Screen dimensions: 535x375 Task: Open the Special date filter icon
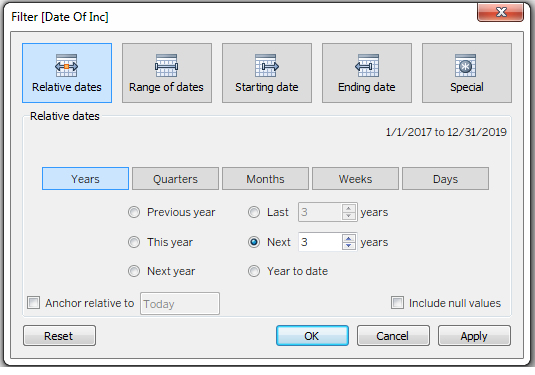[x=465, y=66]
